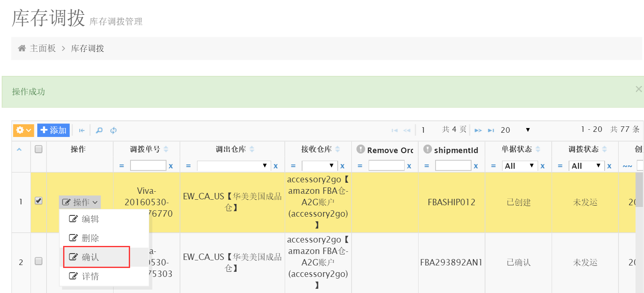Go to last page pager icon
This screenshot has height=293, width=644.
[x=491, y=131]
